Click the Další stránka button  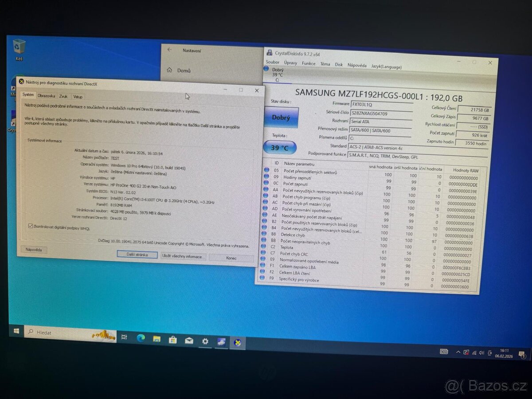coord(137,255)
